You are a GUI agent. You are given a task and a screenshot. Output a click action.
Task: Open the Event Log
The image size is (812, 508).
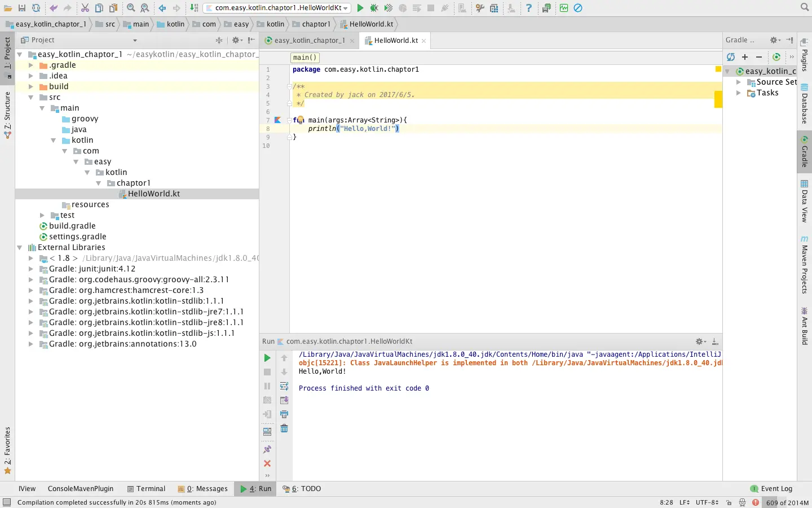click(x=771, y=489)
